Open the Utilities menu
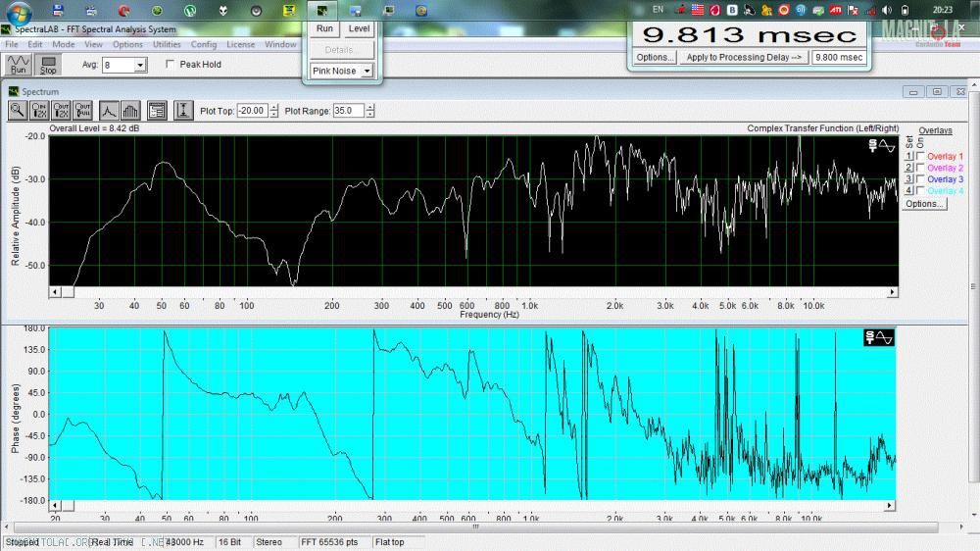 [167, 44]
